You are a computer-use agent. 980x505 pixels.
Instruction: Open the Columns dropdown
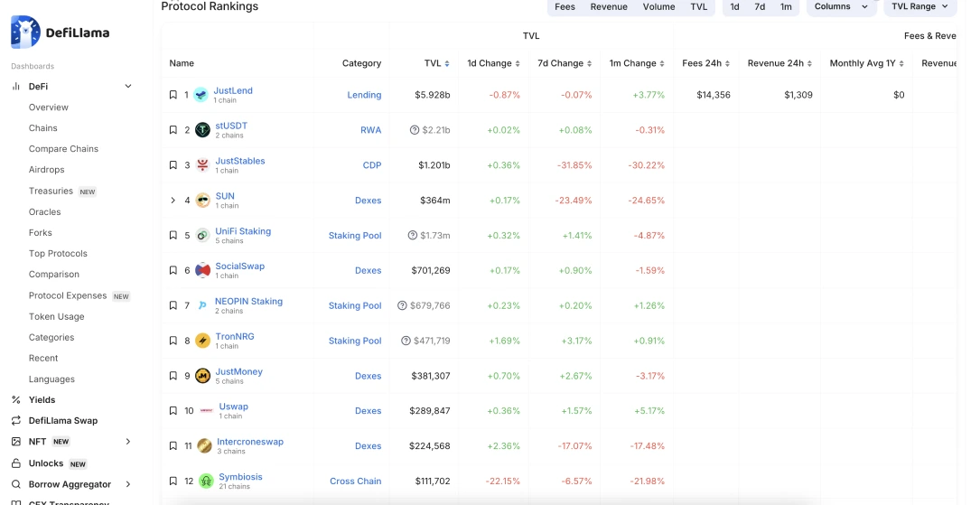(841, 7)
